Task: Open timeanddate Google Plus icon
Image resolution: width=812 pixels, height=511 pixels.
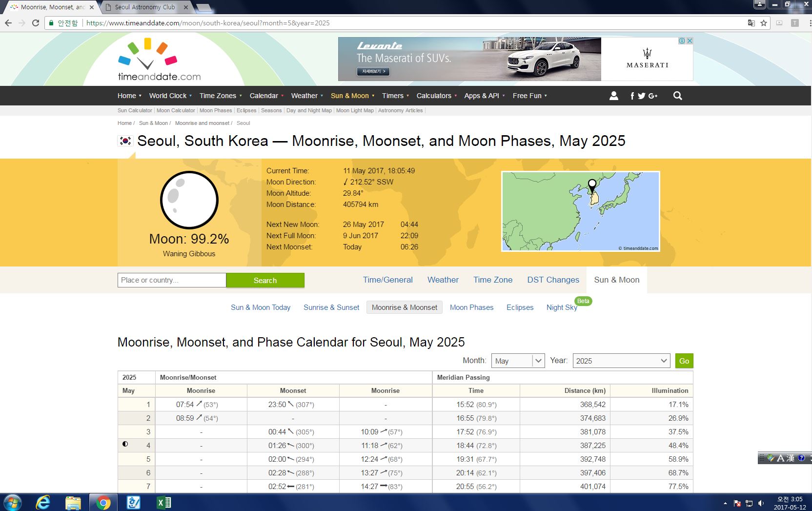Action: click(653, 96)
